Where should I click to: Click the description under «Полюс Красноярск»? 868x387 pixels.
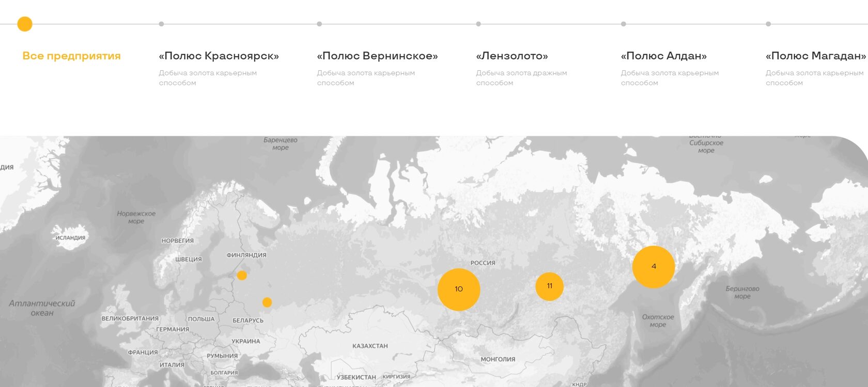[208, 78]
